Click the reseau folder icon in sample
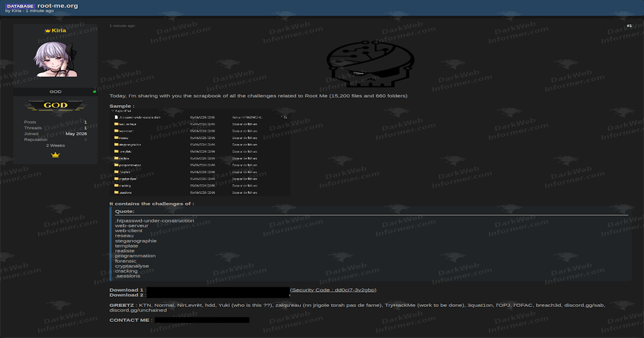The image size is (644, 338). click(116, 137)
